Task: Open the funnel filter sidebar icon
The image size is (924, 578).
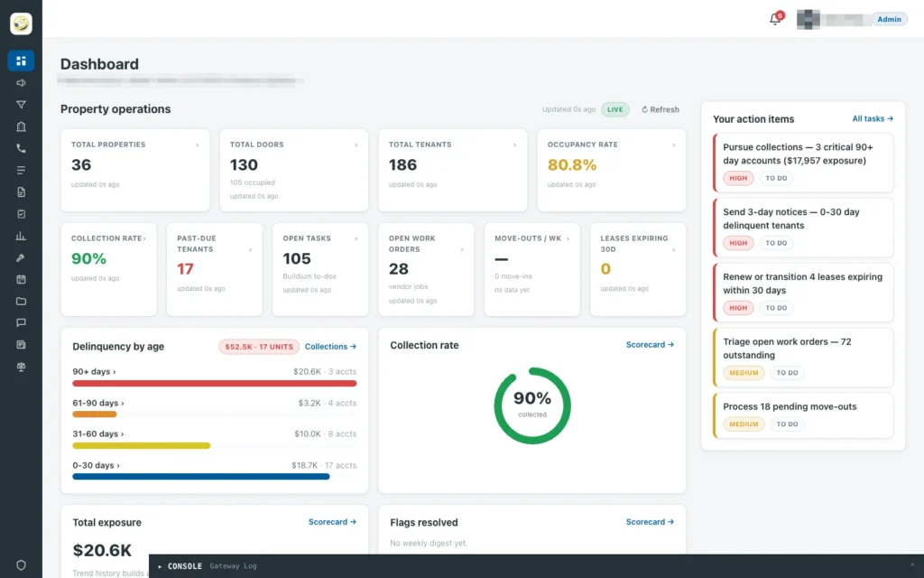Action: [22, 105]
